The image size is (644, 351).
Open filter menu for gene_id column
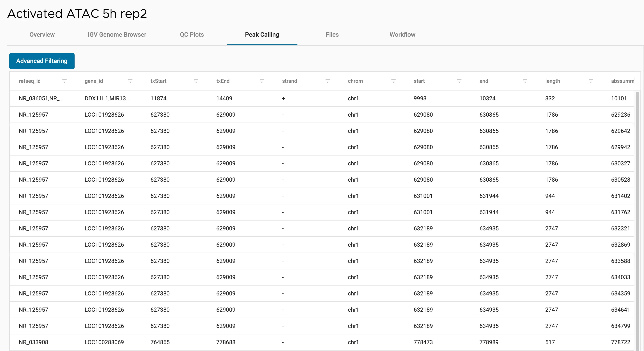pos(130,81)
